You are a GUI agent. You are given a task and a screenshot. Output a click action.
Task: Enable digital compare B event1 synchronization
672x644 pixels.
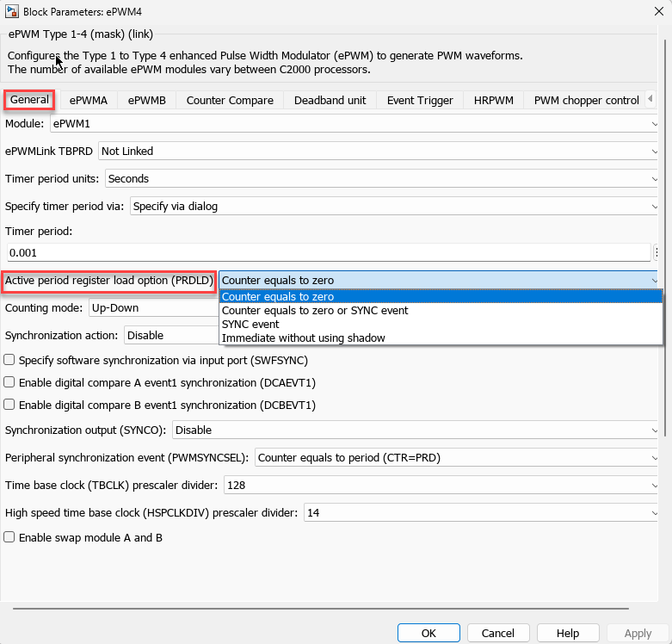[9, 405]
